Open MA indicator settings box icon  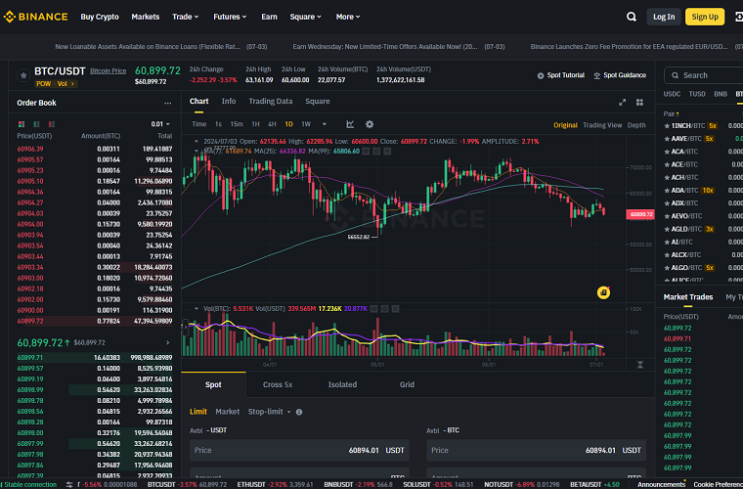coord(376,151)
